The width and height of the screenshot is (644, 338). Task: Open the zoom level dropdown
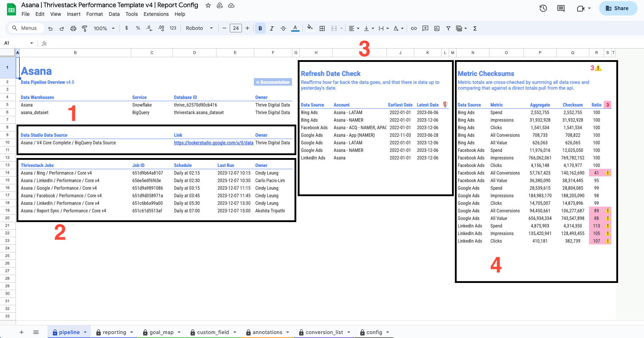[104, 28]
